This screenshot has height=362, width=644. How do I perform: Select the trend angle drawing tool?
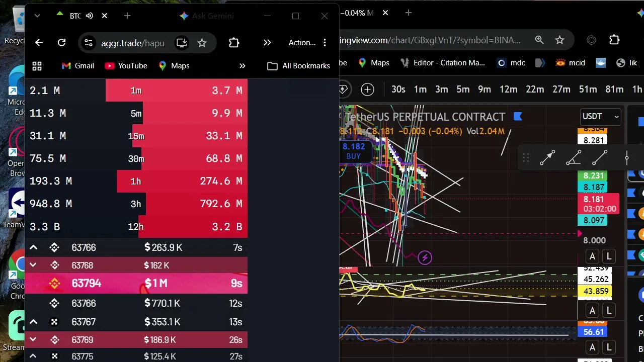tap(574, 158)
